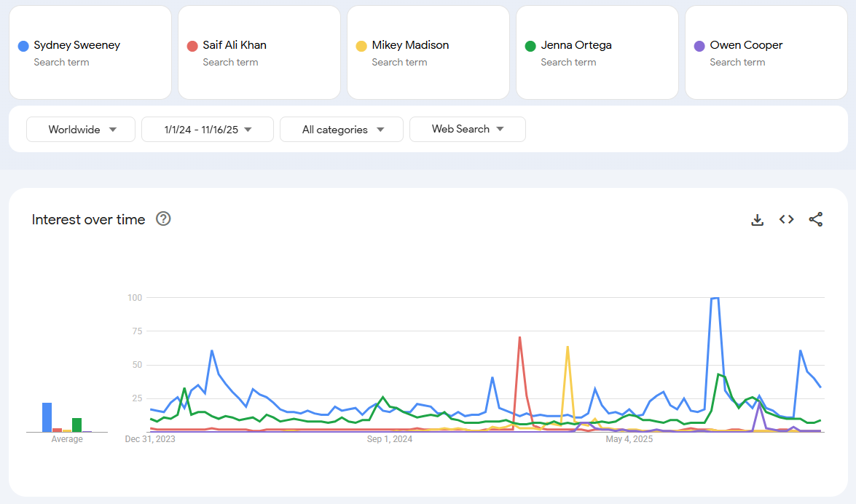
Task: Select the Sydney Sweeney search term card
Action: (90, 52)
